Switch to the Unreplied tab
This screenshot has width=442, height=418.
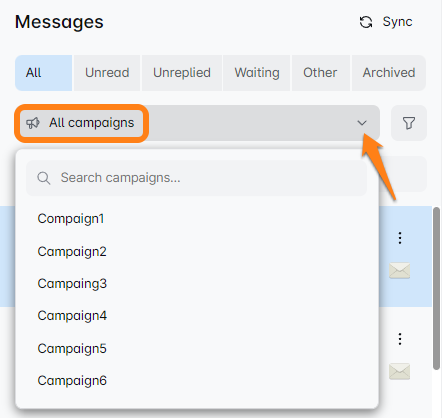click(182, 73)
